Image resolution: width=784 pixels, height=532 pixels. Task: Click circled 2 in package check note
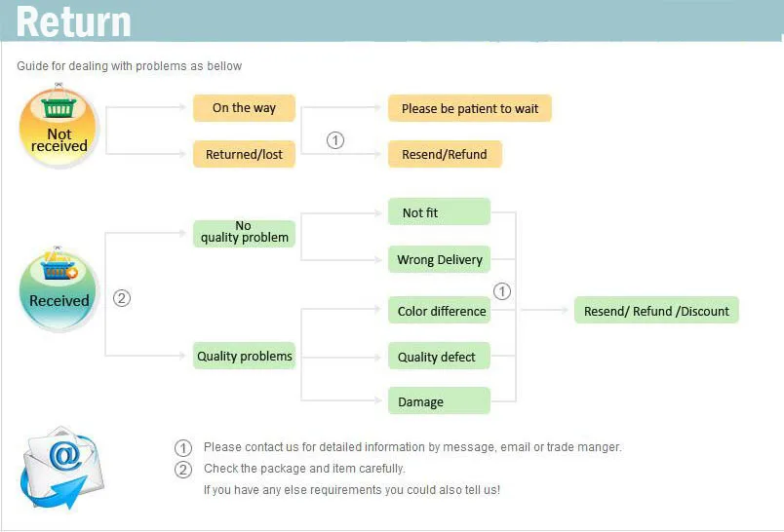click(183, 470)
